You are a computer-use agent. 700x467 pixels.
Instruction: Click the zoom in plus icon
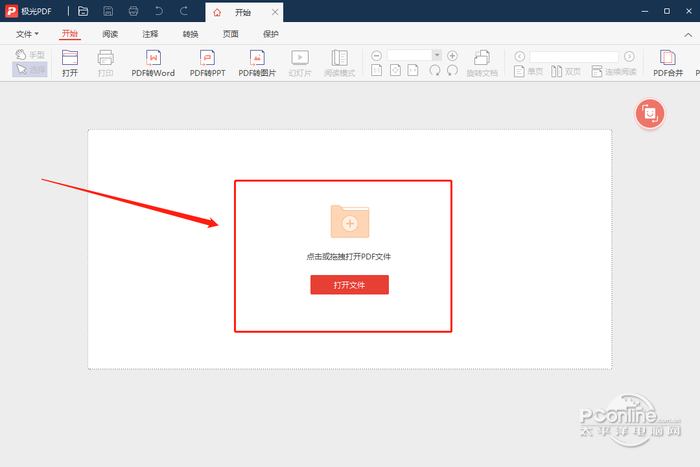(452, 55)
